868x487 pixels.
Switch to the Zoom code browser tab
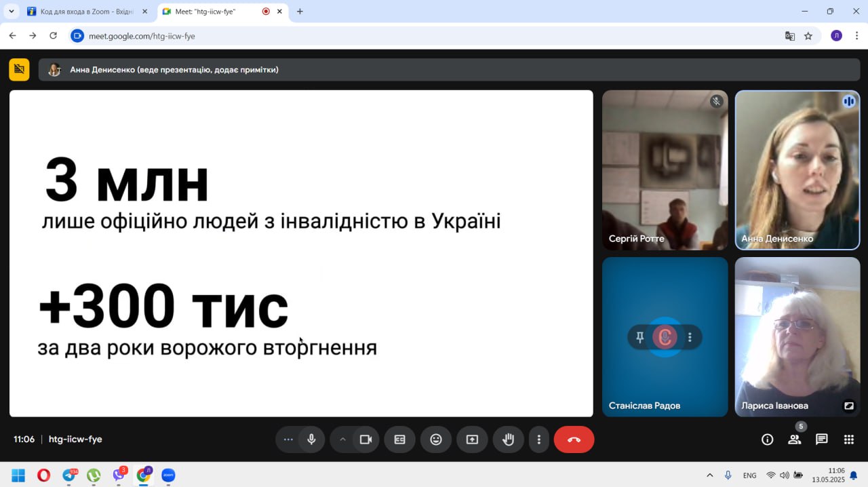point(86,12)
